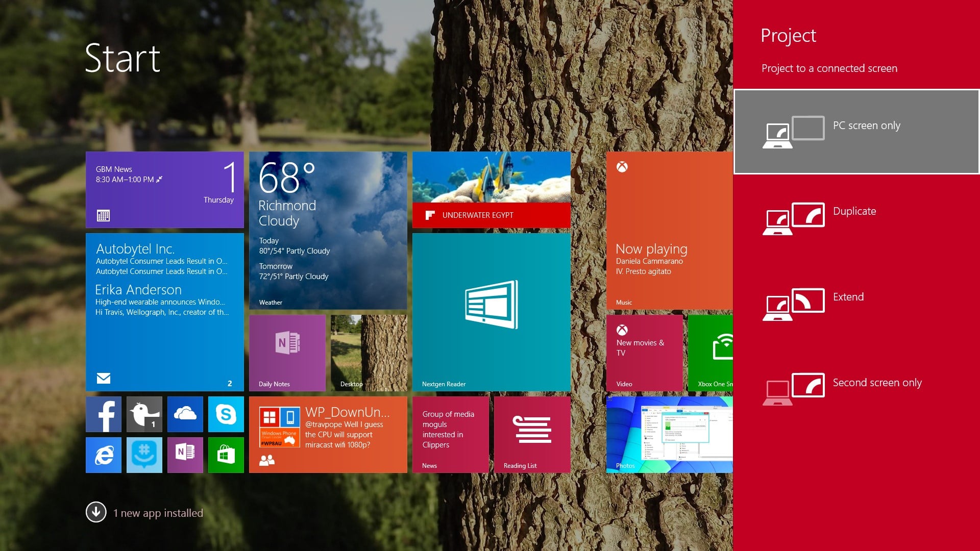Open the Skype app tile

coord(226,414)
